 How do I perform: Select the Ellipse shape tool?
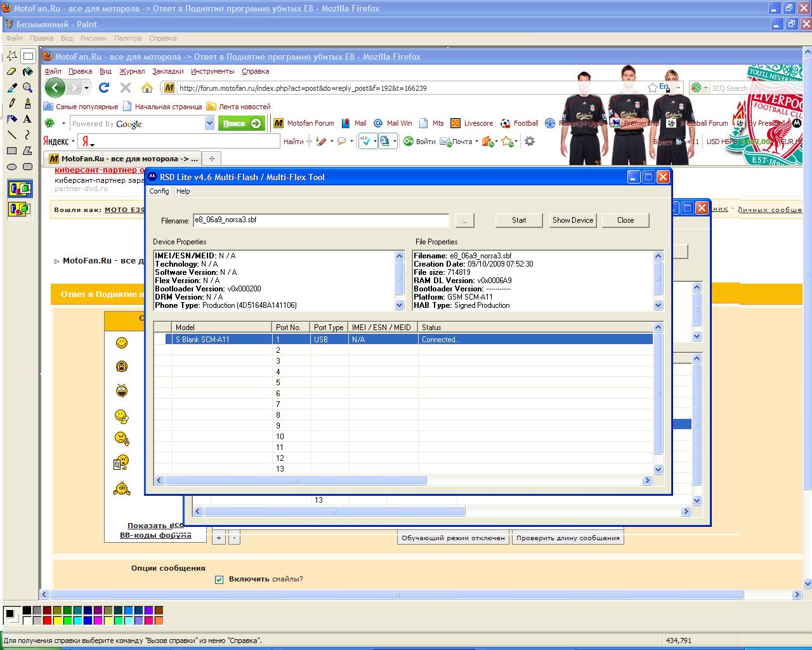12,166
